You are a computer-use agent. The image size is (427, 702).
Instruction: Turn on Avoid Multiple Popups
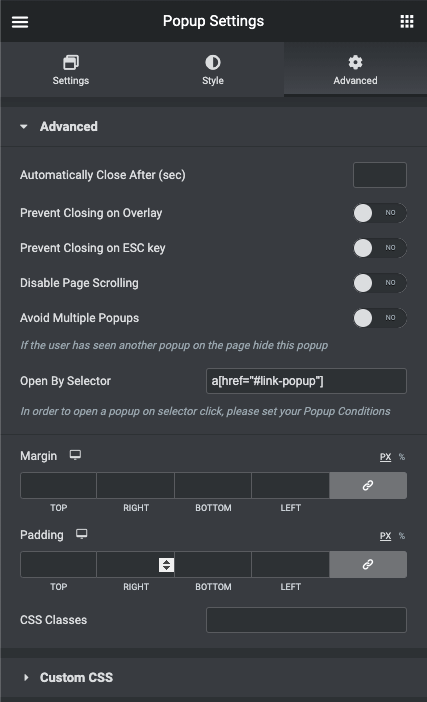pos(380,318)
